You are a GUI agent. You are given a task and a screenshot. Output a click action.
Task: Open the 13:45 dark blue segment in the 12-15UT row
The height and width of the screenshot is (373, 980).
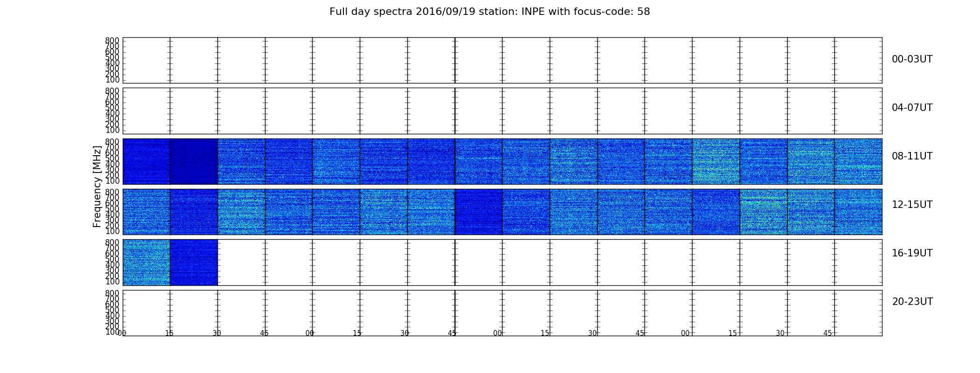pos(478,212)
